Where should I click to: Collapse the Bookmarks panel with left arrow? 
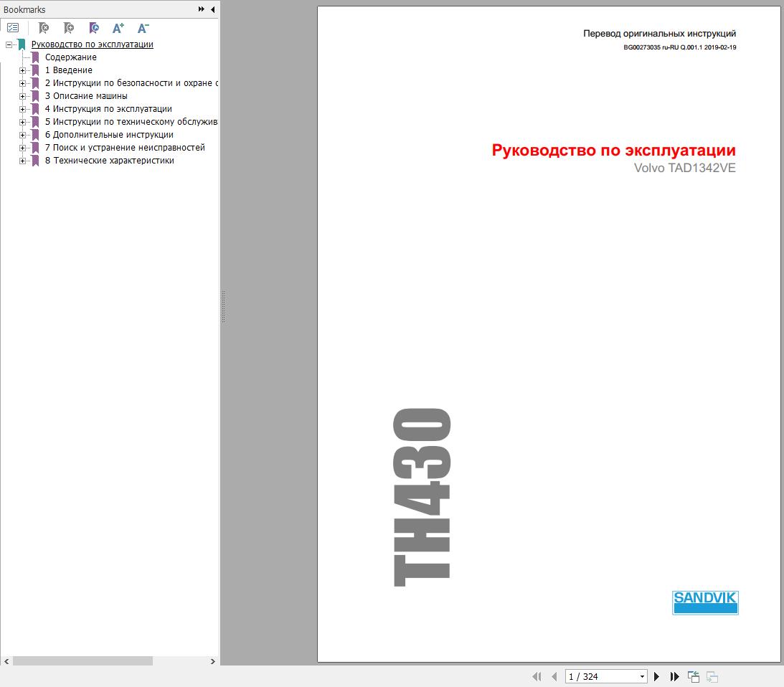212,9
